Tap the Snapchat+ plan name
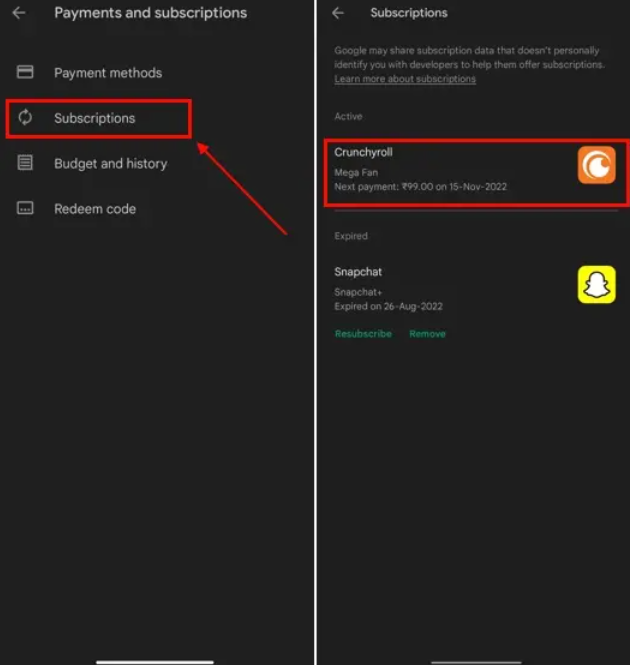Image resolution: width=630 pixels, height=665 pixels. tap(358, 292)
